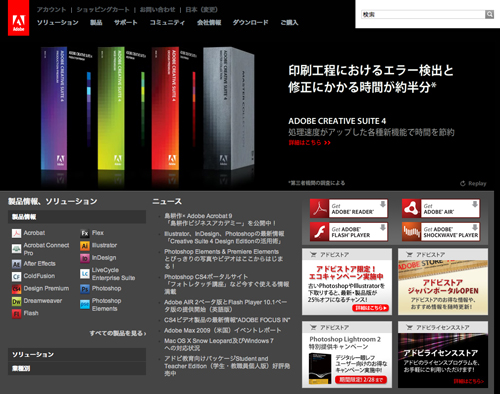This screenshot has width=500, height=394.
Task: Click the Photoshop Elements pse icon
Action: 85,304
